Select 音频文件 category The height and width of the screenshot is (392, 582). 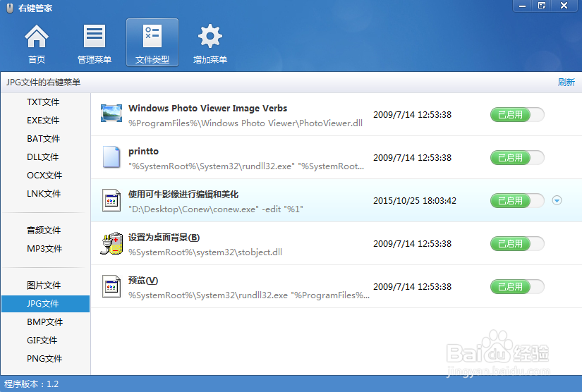[44, 231]
